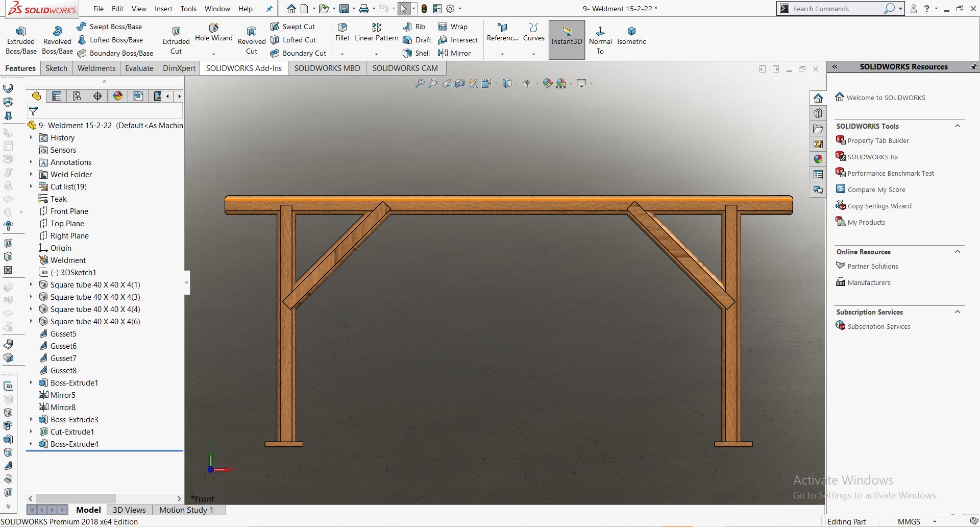The image size is (980, 527).
Task: Select the Rib tool
Action: (414, 27)
